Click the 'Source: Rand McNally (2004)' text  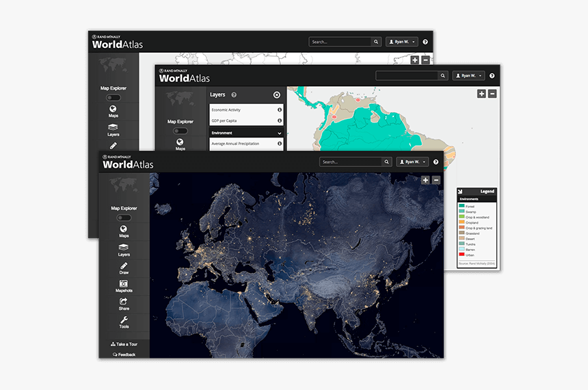click(x=477, y=263)
